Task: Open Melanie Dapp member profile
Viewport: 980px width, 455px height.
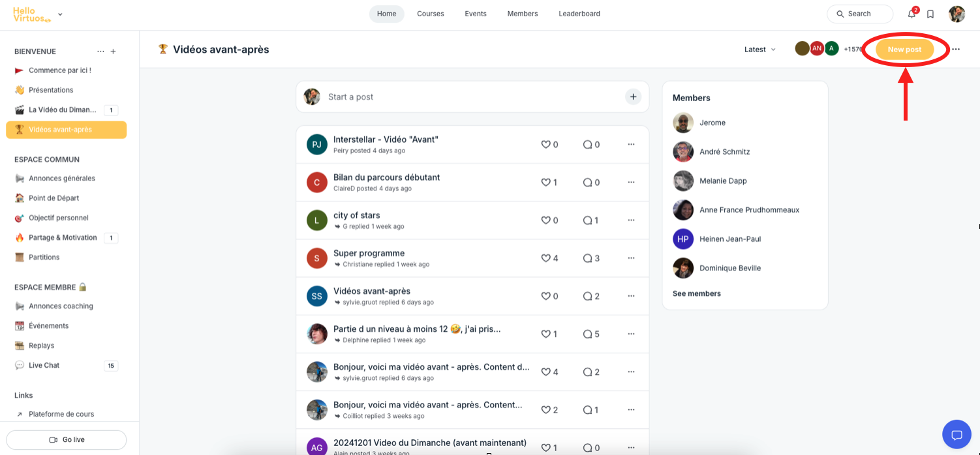Action: coord(723,181)
